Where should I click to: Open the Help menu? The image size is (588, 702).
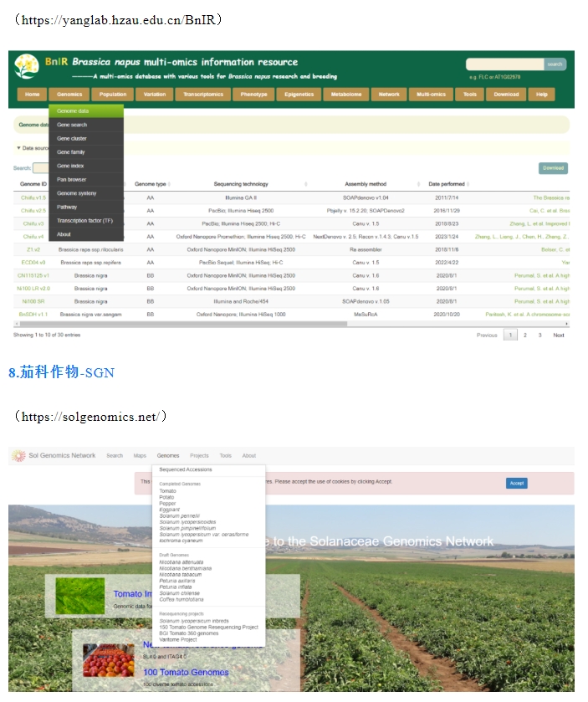click(x=542, y=95)
